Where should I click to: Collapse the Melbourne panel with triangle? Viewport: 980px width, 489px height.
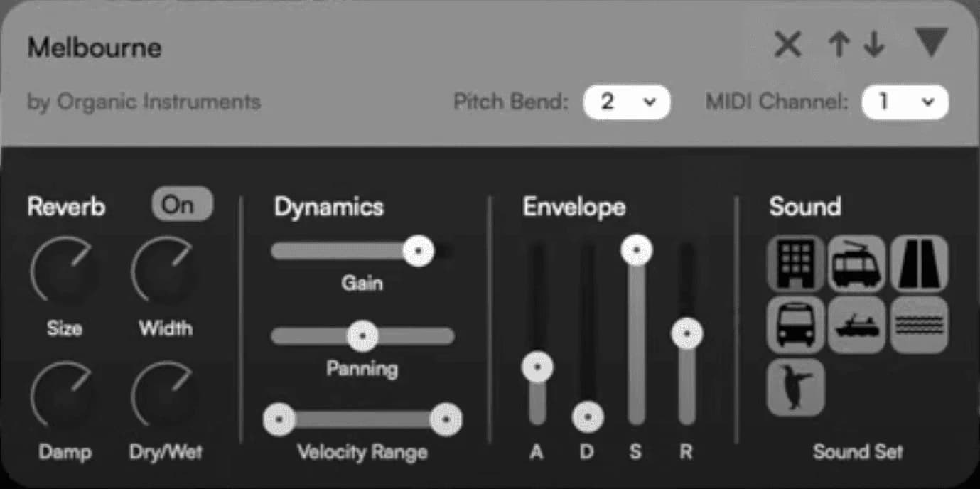pyautogui.click(x=932, y=43)
